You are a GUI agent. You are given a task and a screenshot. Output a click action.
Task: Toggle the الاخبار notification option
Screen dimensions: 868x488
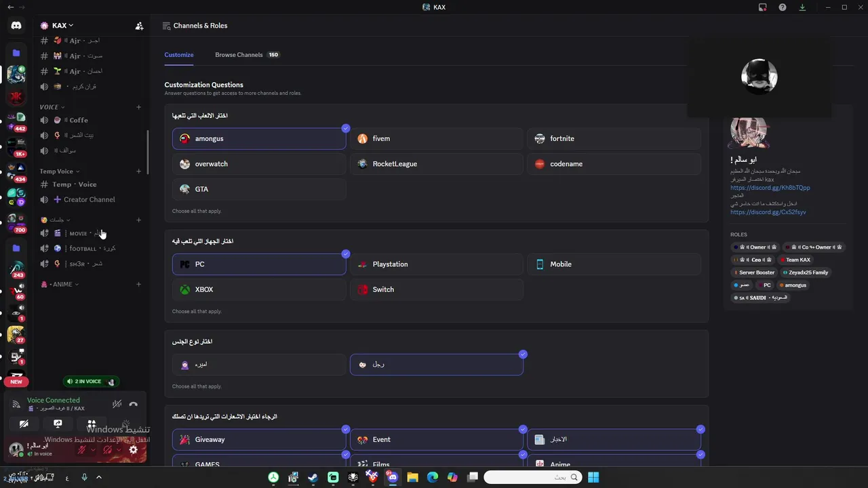pyautogui.click(x=614, y=440)
